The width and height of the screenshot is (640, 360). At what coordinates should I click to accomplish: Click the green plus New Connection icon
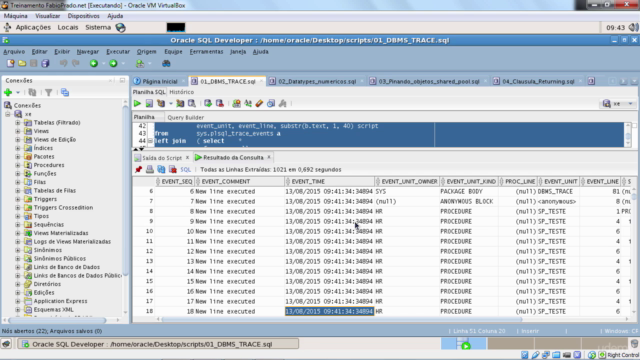8,92
